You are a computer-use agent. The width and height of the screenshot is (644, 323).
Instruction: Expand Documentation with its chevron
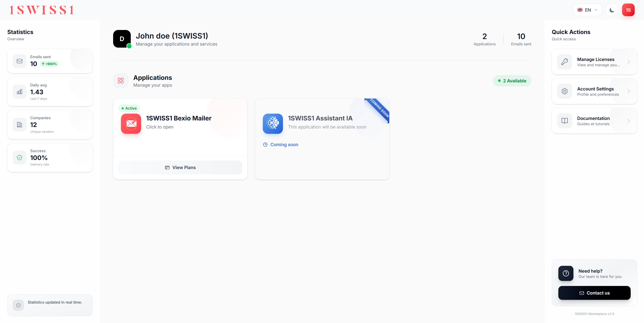coord(629,121)
